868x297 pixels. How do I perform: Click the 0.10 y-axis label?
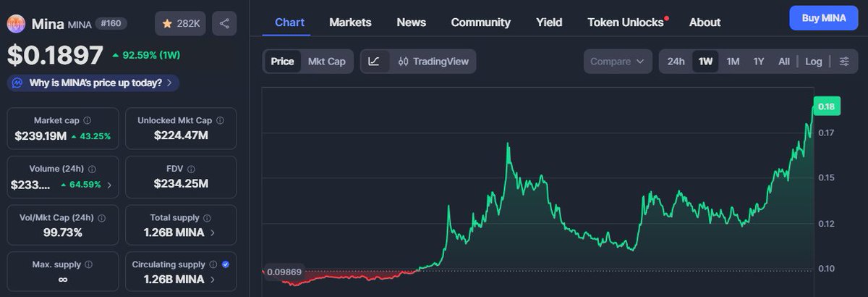pyautogui.click(x=826, y=268)
